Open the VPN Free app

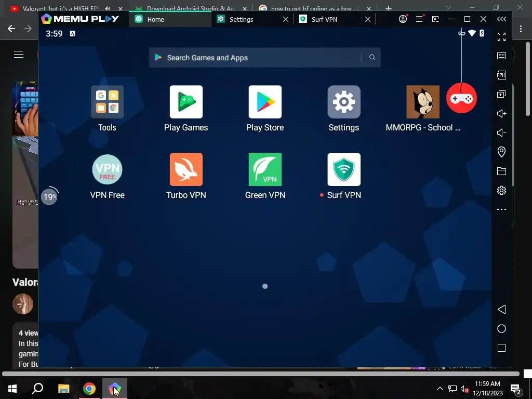tap(107, 169)
